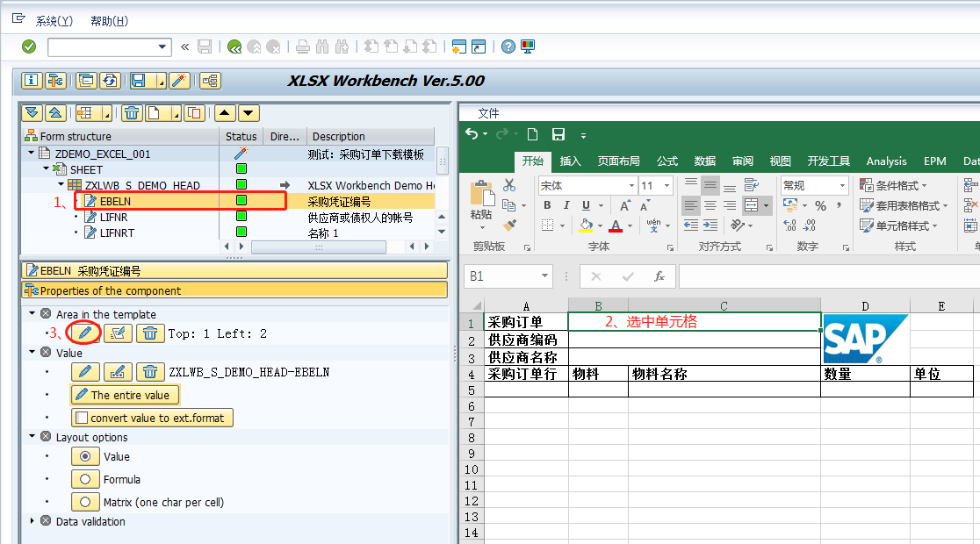
Task: Select the LIFNR tree item
Action: click(x=113, y=218)
